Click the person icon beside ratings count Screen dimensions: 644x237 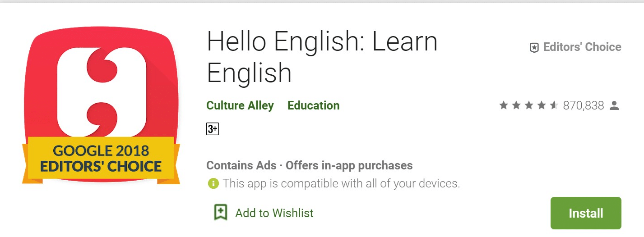coord(614,105)
